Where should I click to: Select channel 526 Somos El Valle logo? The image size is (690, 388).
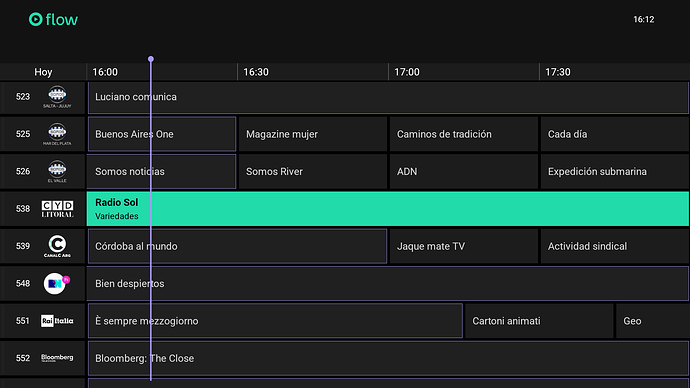tap(57, 172)
